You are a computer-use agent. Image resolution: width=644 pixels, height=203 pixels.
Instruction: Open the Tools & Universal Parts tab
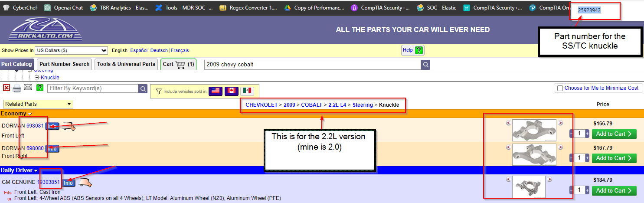[126, 64]
